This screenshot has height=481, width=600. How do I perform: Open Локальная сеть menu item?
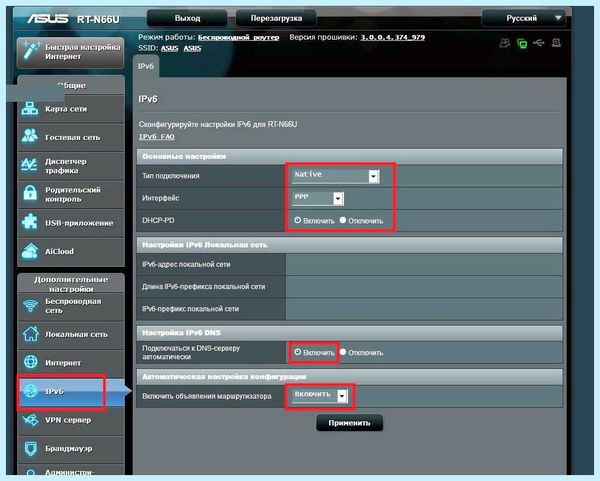71,334
